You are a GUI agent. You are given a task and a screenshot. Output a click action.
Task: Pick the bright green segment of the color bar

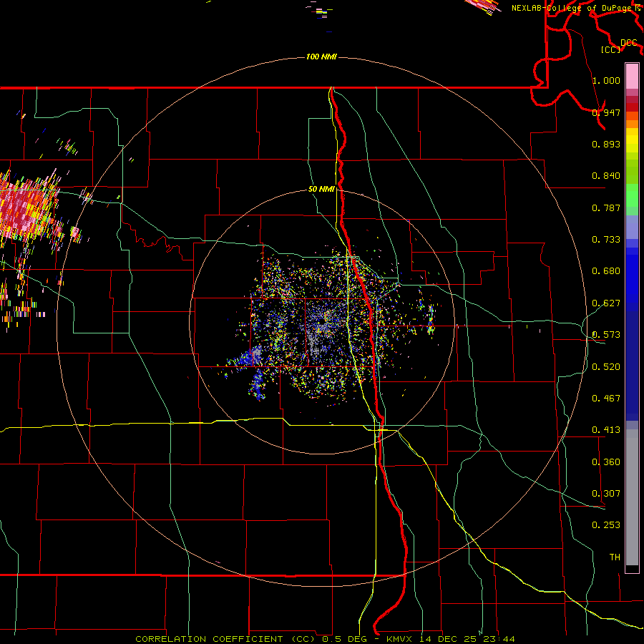click(x=632, y=195)
